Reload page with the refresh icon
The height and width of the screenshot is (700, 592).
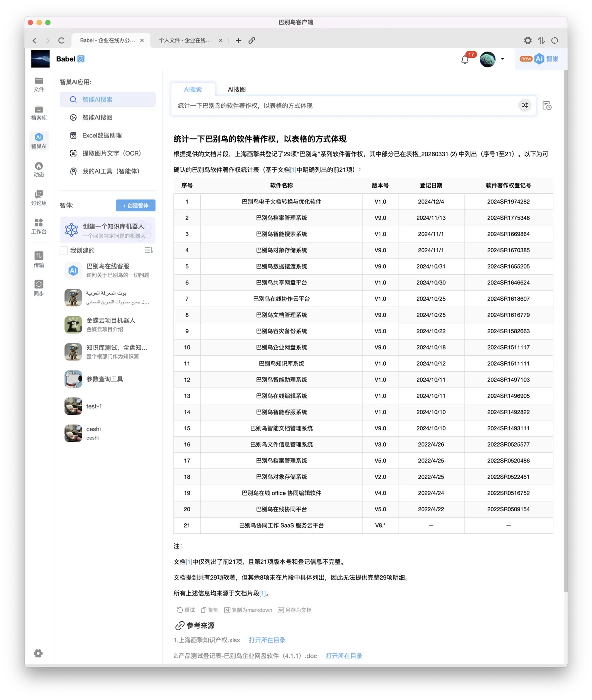61,41
